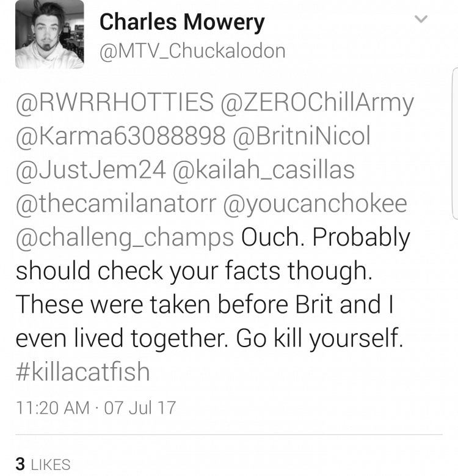
Task: Open the @Karma63088898 mention
Action: click(x=121, y=136)
